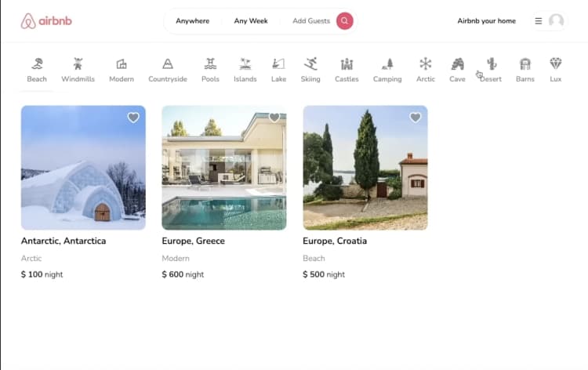Favorite the Antarctic, Antarctica listing heart
This screenshot has width=588, height=370.
pos(133,118)
